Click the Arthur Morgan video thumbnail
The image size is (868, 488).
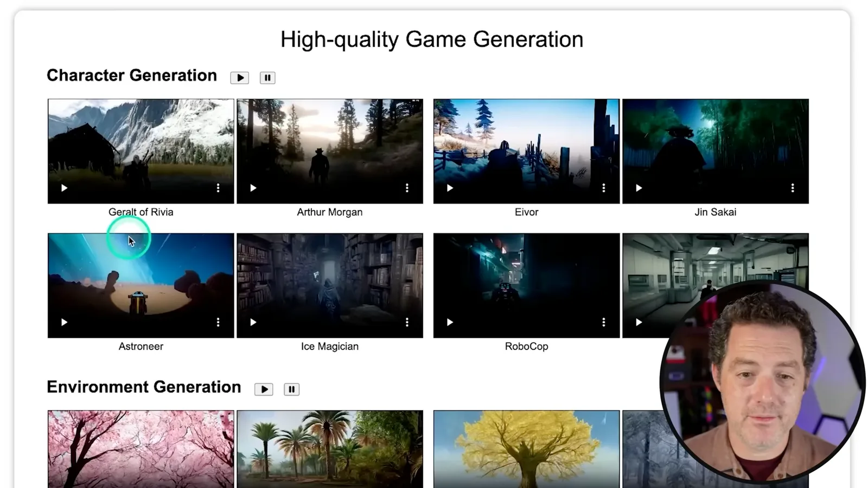click(330, 151)
